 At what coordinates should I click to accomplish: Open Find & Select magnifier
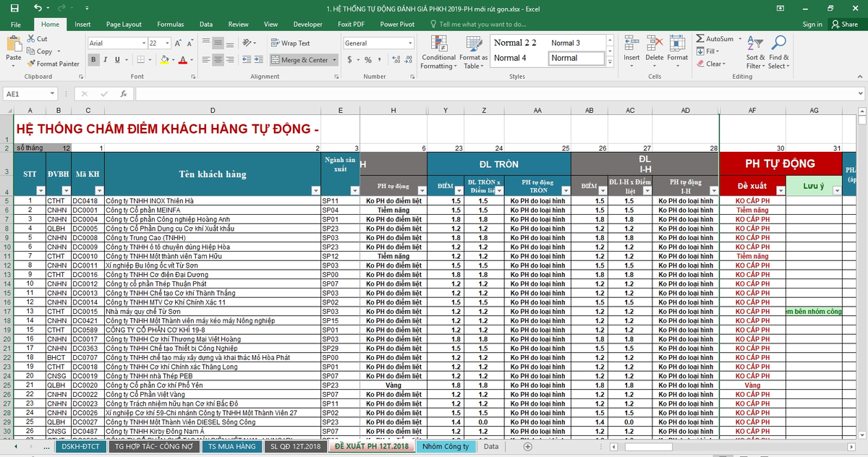pyautogui.click(x=778, y=52)
